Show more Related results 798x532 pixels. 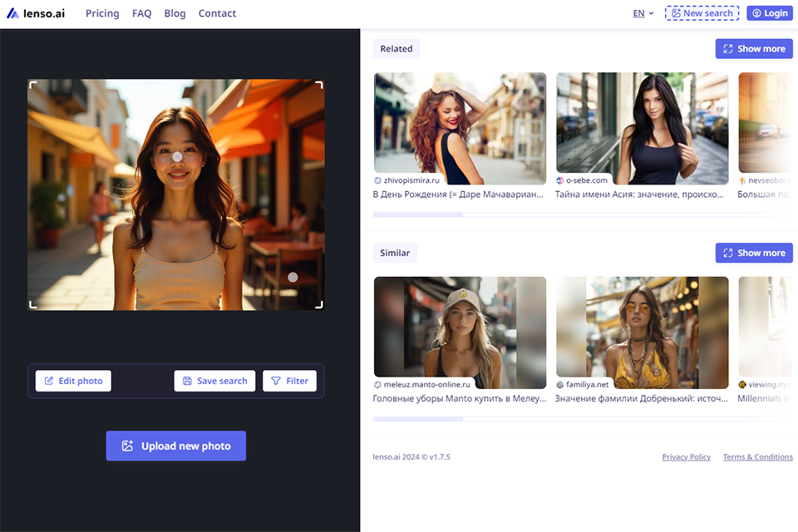754,49
